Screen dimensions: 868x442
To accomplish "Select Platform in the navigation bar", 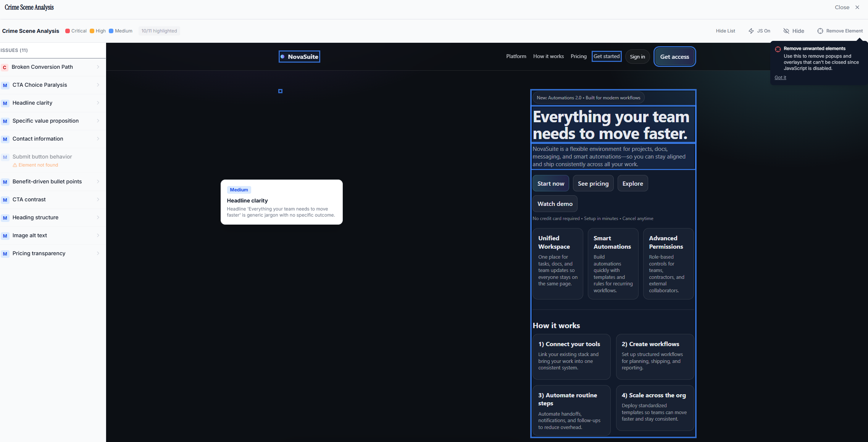I will point(516,56).
